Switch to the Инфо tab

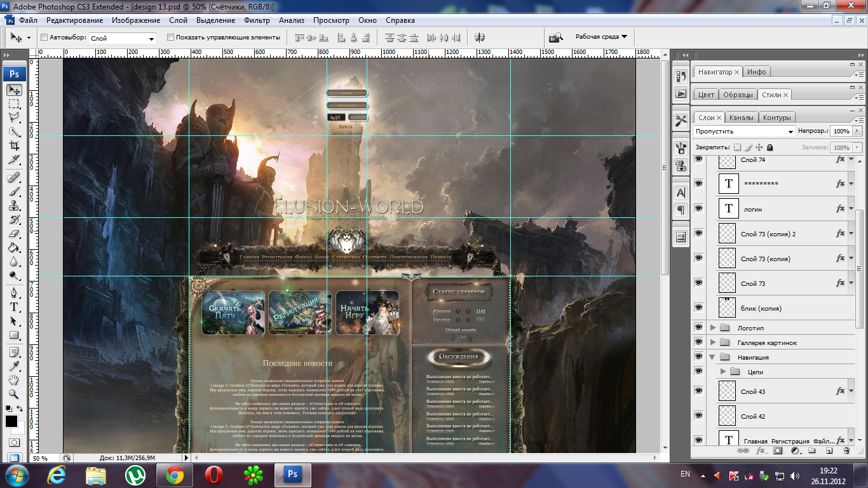point(756,72)
